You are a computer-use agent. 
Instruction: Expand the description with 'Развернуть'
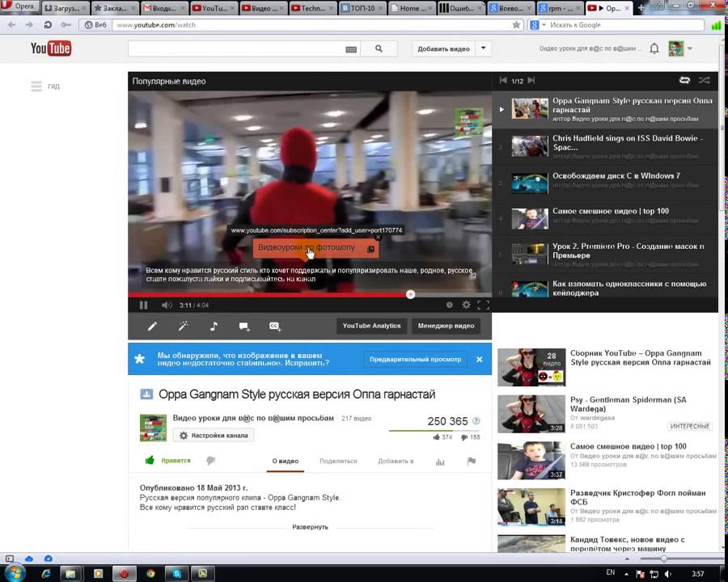(x=310, y=527)
